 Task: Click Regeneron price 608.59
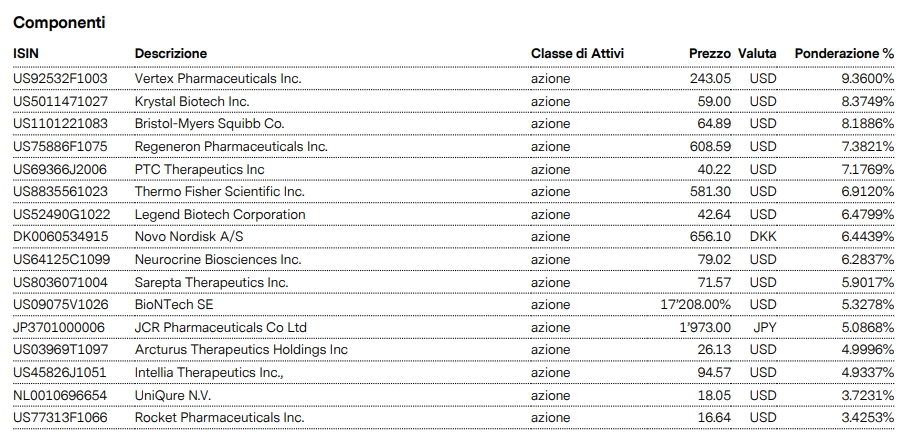pyautogui.click(x=711, y=146)
